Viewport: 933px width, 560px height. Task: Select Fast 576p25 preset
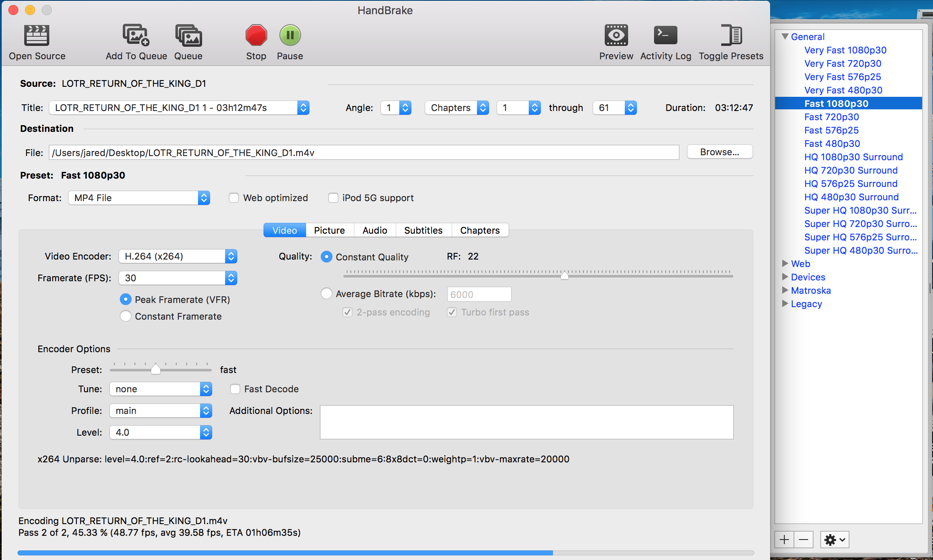pos(831,130)
